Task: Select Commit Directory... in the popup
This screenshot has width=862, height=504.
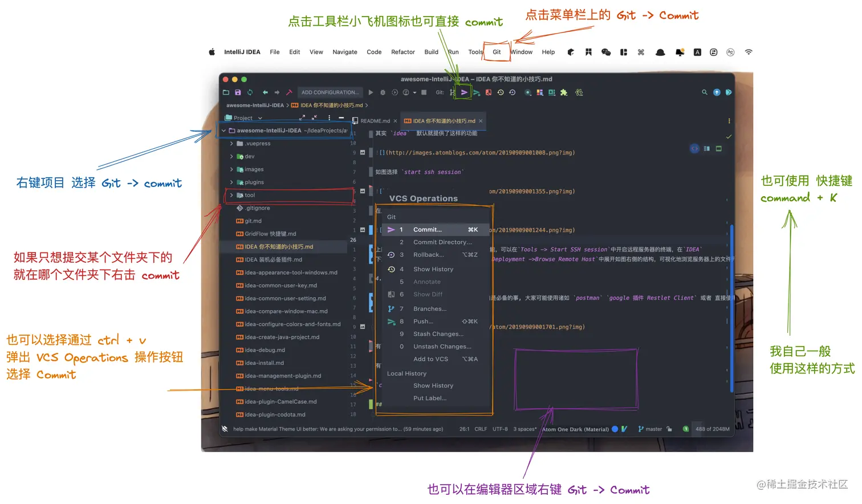Action: click(437, 242)
